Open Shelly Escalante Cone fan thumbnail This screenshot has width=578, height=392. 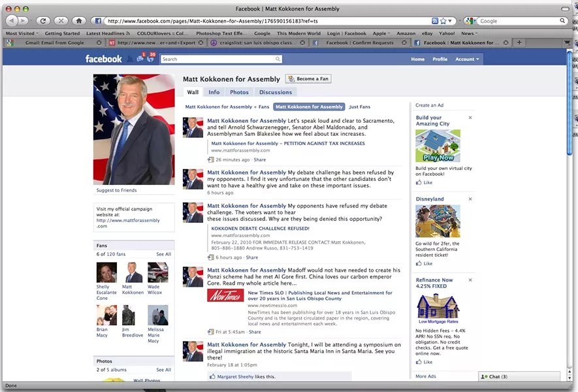pos(106,272)
